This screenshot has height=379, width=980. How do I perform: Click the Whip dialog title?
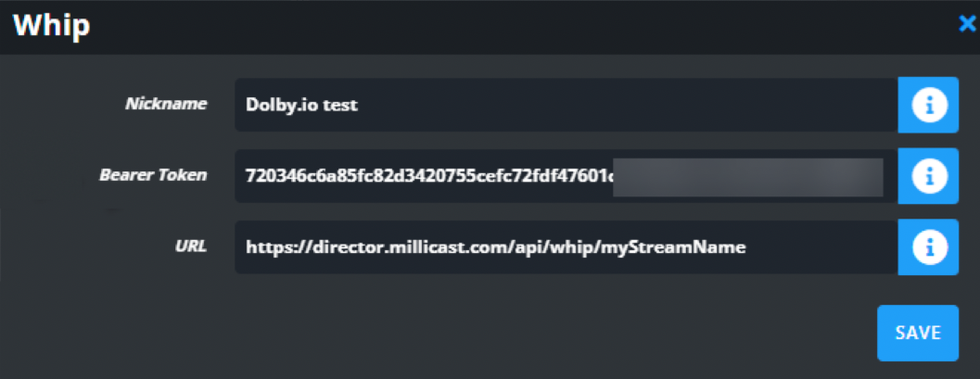(51, 26)
